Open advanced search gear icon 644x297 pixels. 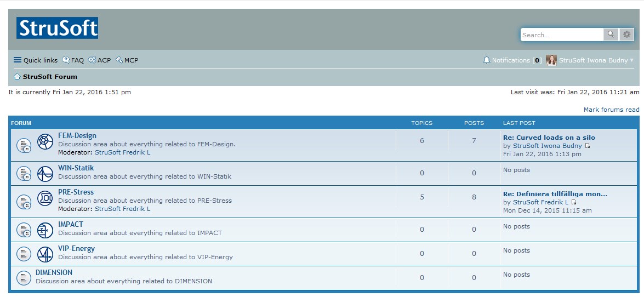click(x=626, y=35)
